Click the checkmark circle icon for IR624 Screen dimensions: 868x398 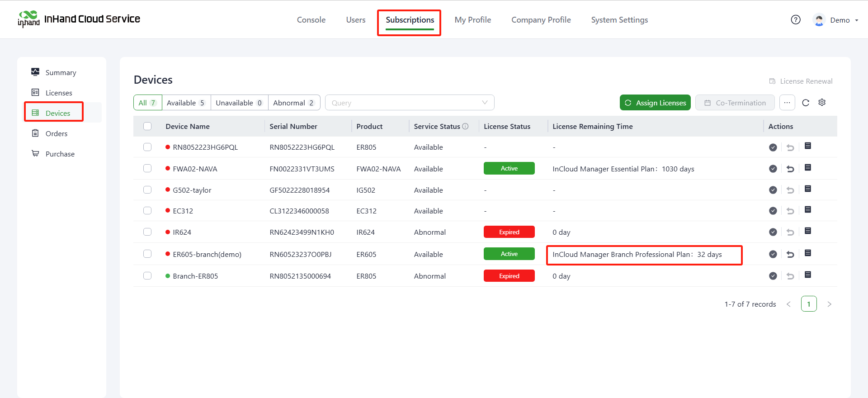pos(773,232)
